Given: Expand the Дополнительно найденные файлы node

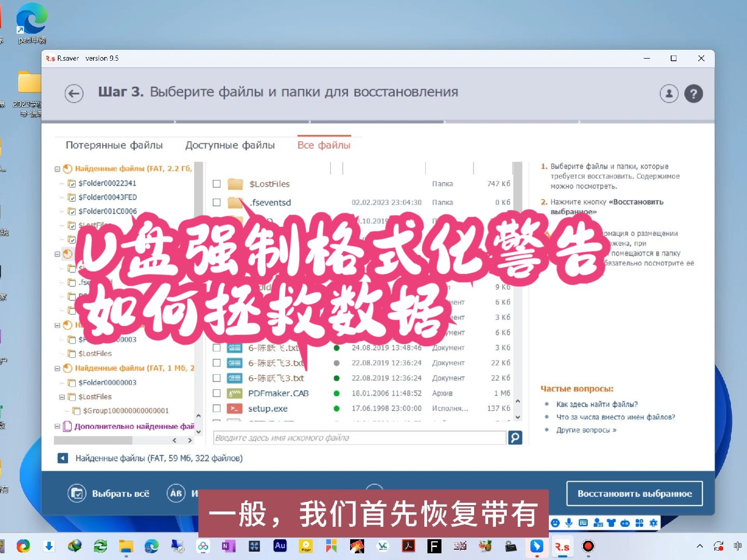Looking at the screenshot, I should [x=57, y=426].
